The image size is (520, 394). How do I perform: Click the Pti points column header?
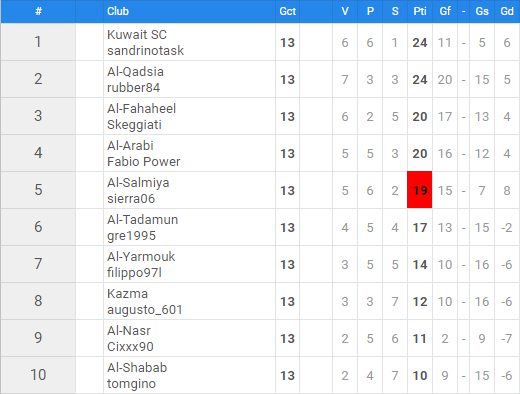point(420,11)
